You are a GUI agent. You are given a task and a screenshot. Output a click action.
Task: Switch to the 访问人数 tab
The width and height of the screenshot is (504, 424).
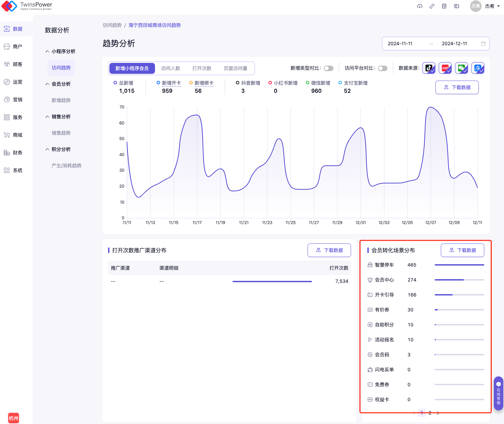pyautogui.click(x=171, y=68)
